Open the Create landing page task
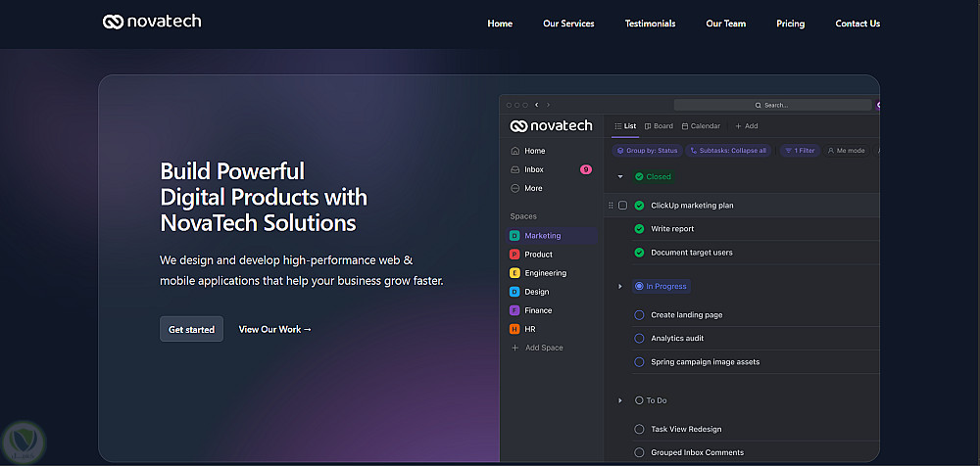Viewport: 980px width, 466px height. click(x=687, y=315)
